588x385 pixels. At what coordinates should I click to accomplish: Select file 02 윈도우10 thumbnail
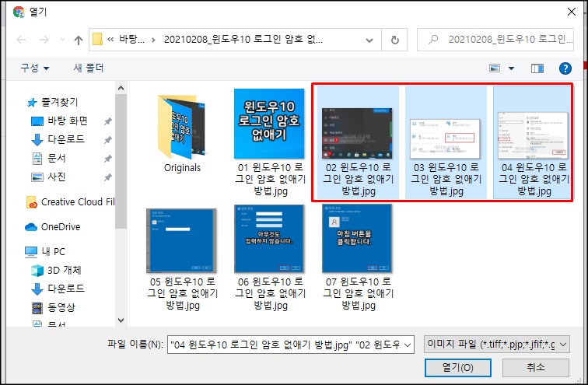pos(357,134)
